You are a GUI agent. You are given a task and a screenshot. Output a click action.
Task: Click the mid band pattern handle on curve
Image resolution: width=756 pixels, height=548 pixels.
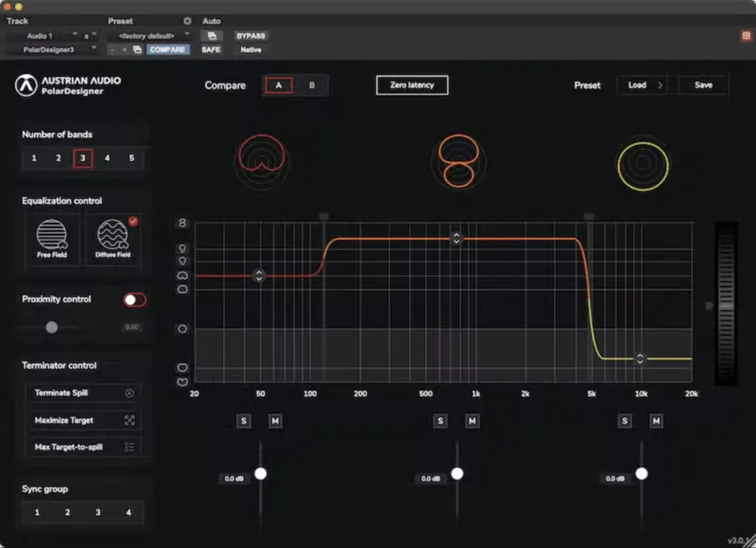[456, 238]
